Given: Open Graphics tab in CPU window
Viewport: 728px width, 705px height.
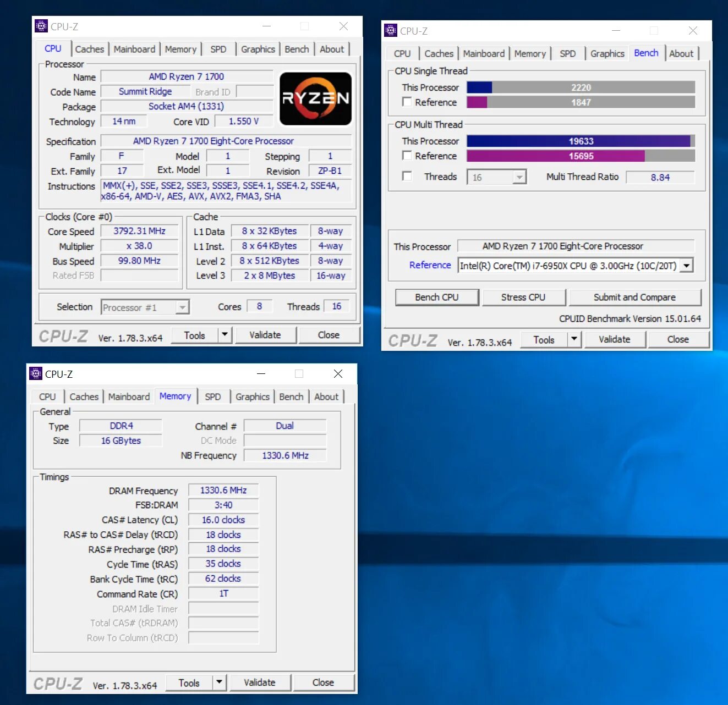Looking at the screenshot, I should click(258, 49).
